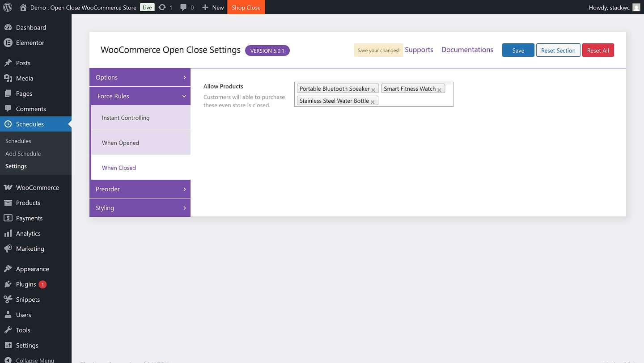The height and width of the screenshot is (363, 644).
Task: Open the Settings submenu under Schedules
Action: (16, 166)
